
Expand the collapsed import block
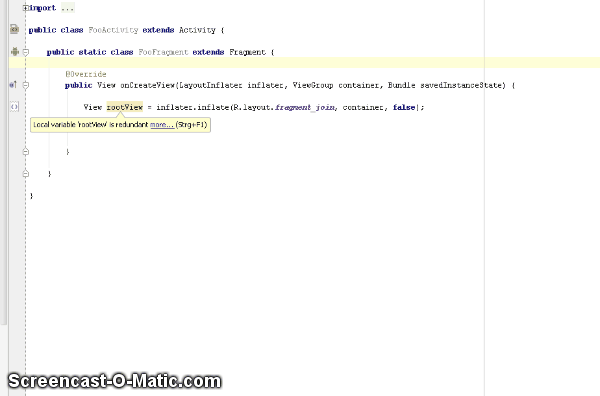pos(26,8)
